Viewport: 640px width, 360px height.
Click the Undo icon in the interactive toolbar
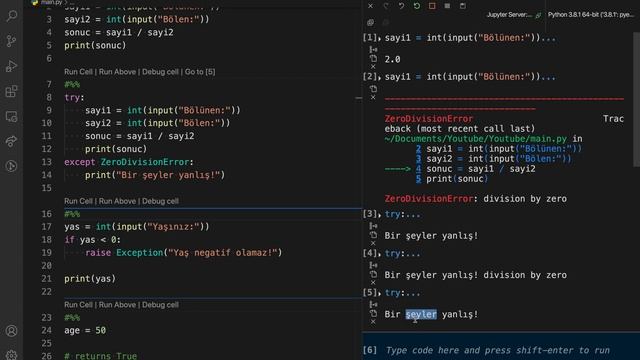pos(401,6)
